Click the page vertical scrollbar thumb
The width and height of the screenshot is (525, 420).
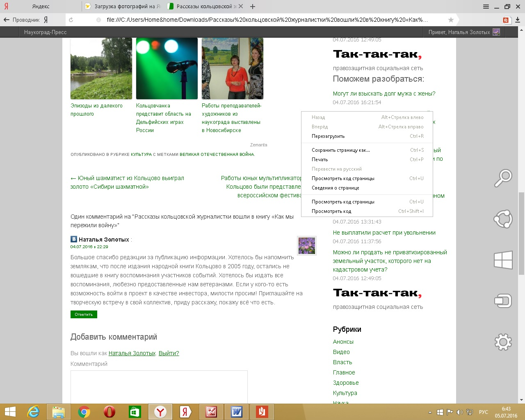[521, 233]
